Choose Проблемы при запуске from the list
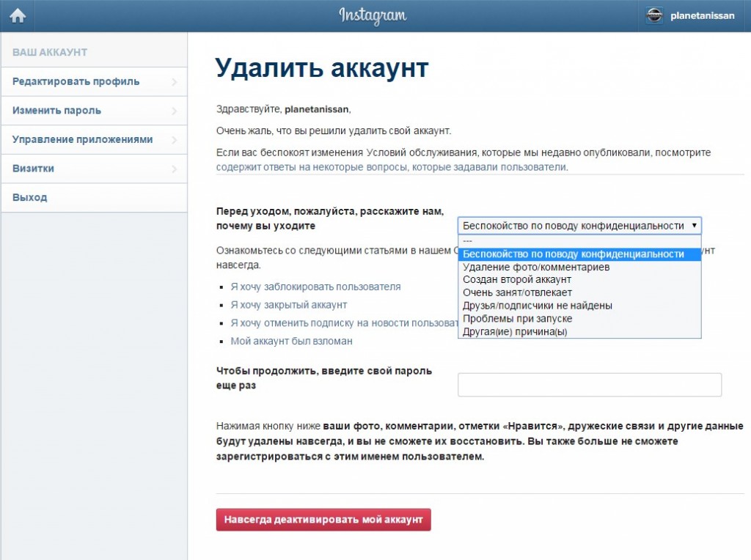Screen dimensions: 751x560 pos(579,318)
